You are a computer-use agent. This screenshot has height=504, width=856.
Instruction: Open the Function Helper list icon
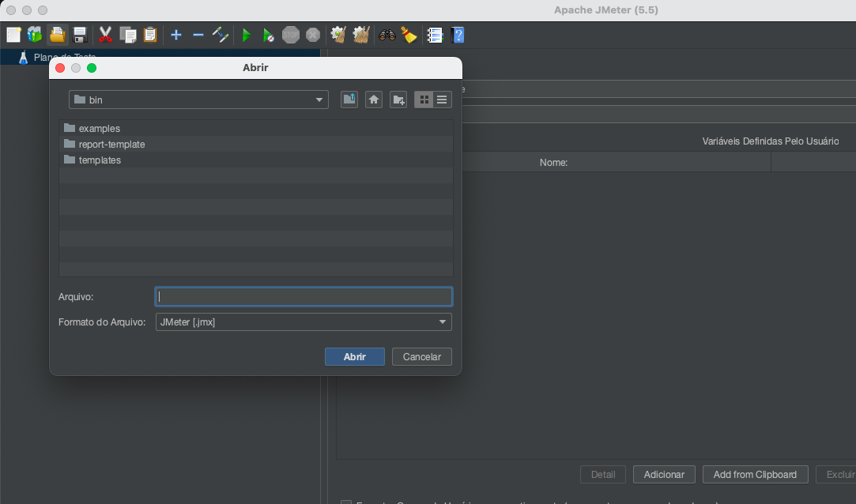pos(435,35)
